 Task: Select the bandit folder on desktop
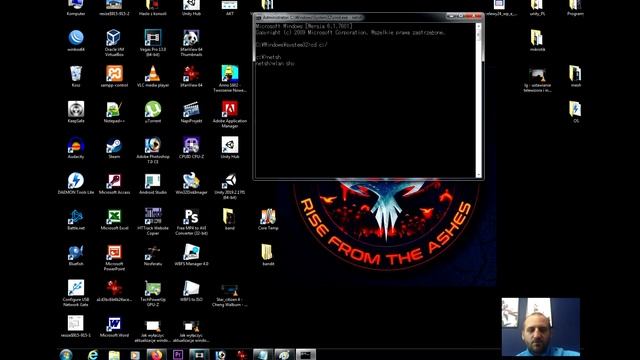coord(268,255)
